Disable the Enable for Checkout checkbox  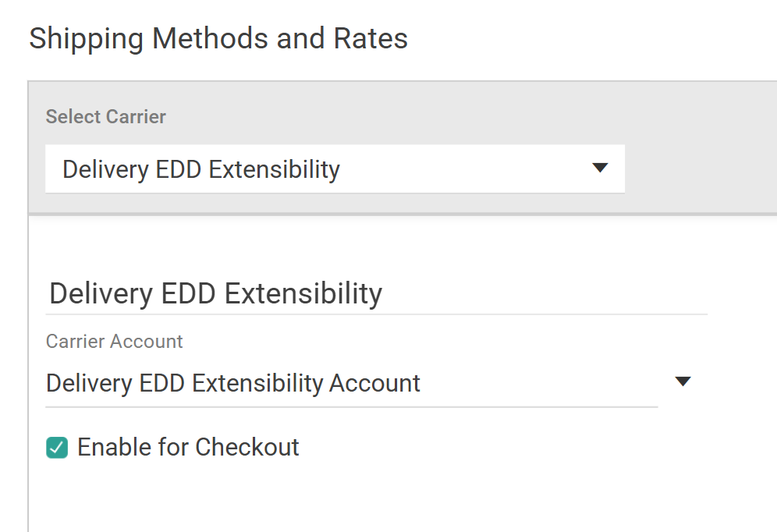coord(55,447)
